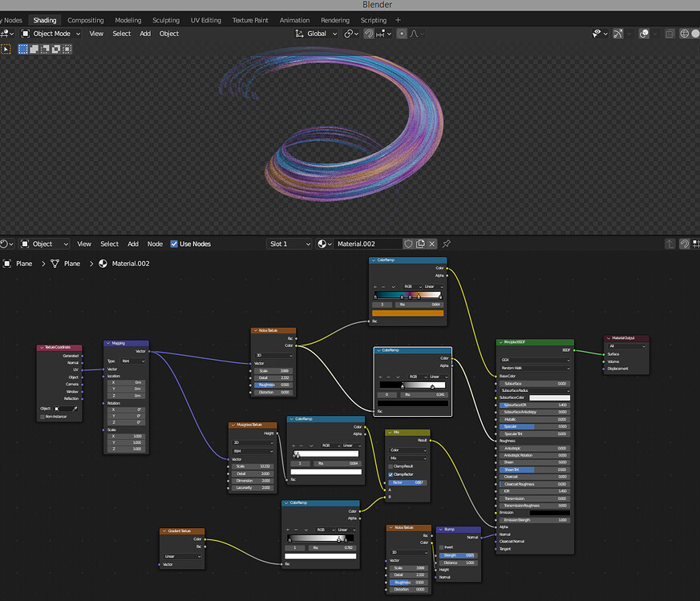The width and height of the screenshot is (700, 601).
Task: Open the Scripting workspace tab
Action: 374,20
